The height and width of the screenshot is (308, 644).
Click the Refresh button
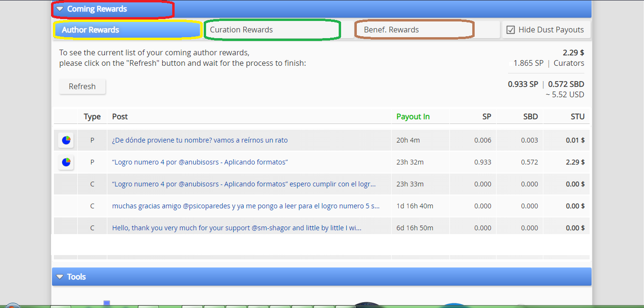coord(82,86)
